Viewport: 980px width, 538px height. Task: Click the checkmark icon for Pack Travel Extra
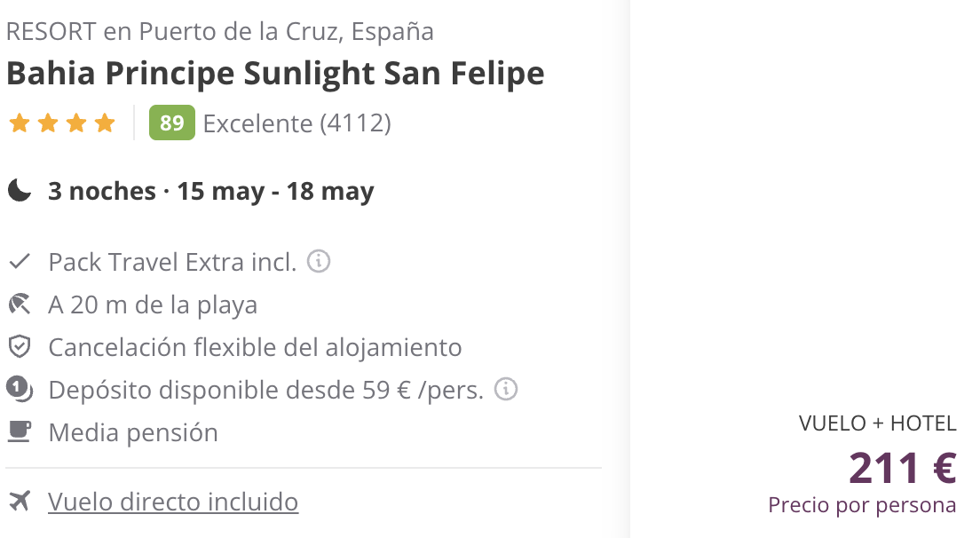[20, 261]
